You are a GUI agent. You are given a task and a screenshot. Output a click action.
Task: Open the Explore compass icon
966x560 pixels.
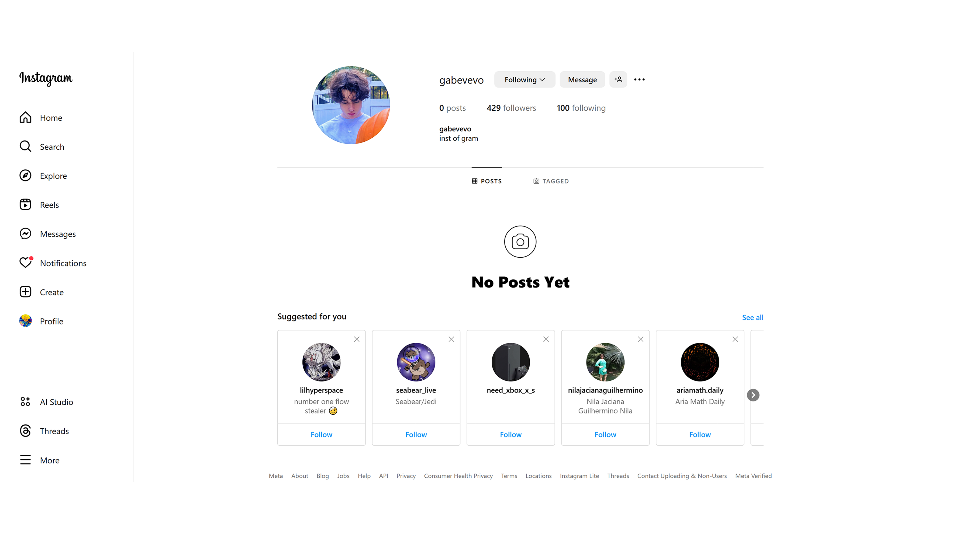(x=25, y=176)
